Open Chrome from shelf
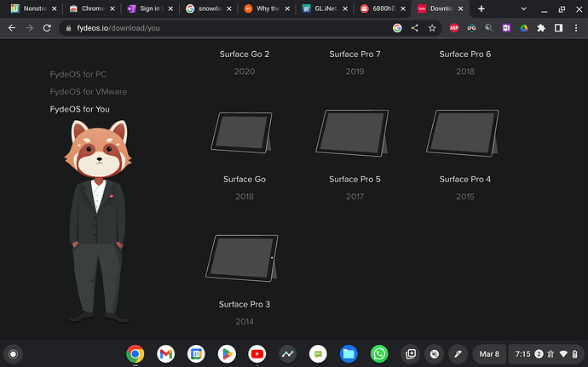Image resolution: width=588 pixels, height=367 pixels. 135,354
